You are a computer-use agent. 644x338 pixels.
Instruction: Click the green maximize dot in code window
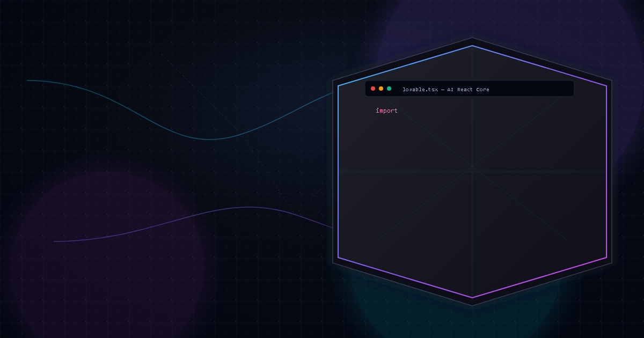click(389, 89)
